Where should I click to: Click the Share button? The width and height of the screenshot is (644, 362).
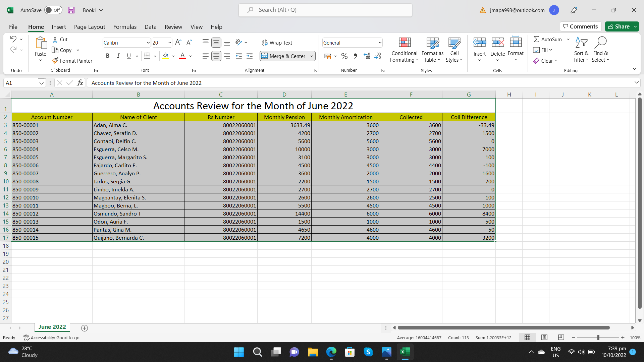619,26
